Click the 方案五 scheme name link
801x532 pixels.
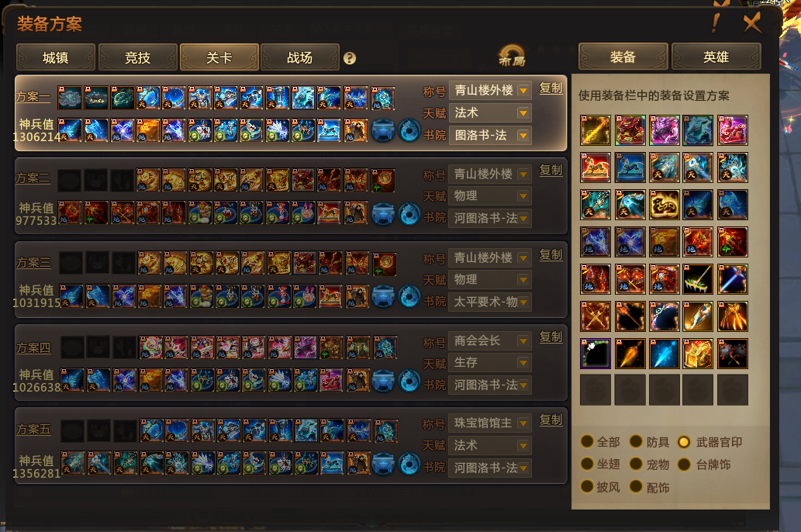coord(33,430)
